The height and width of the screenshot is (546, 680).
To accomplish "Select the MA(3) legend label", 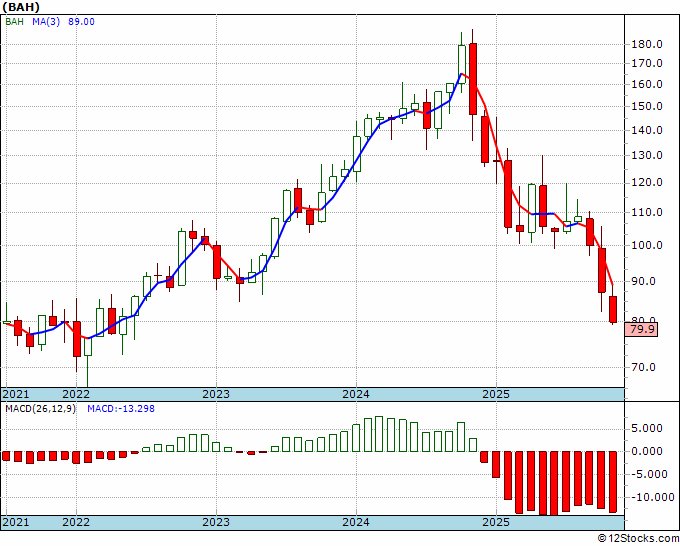I will [x=46, y=22].
